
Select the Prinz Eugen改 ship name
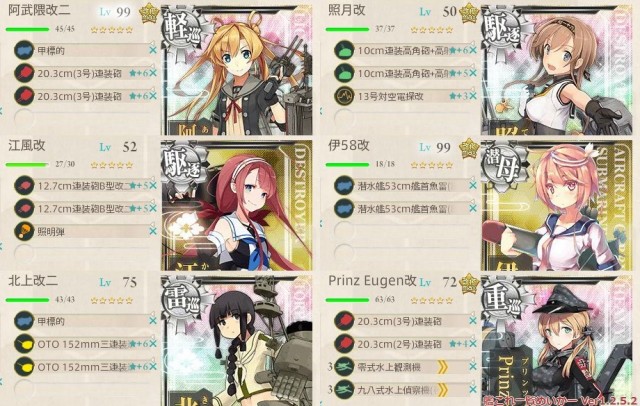click(372, 281)
